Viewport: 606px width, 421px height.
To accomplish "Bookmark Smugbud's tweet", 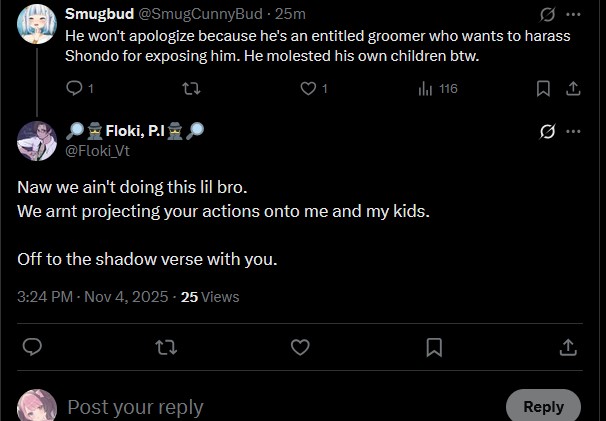I will pos(543,89).
